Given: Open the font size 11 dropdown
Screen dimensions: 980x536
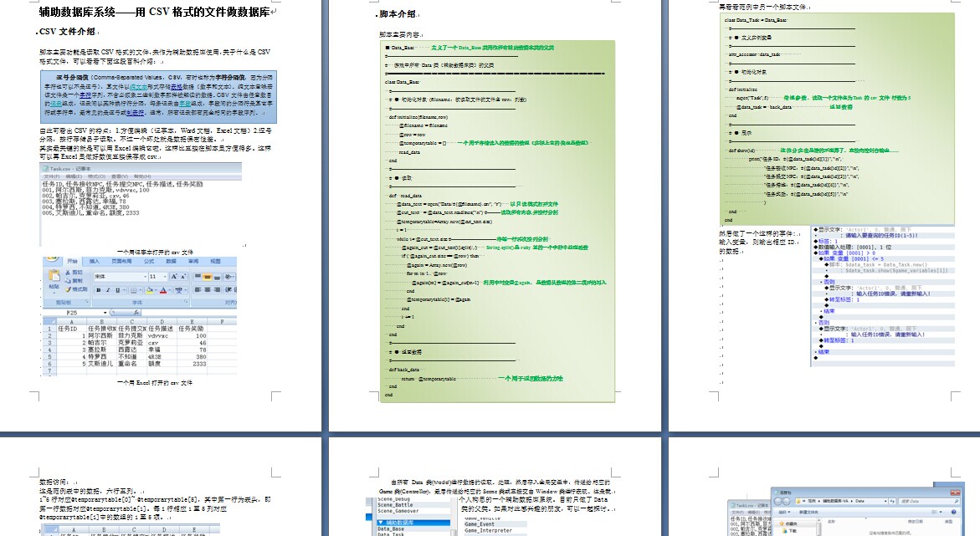Looking at the screenshot, I should coord(165,277).
